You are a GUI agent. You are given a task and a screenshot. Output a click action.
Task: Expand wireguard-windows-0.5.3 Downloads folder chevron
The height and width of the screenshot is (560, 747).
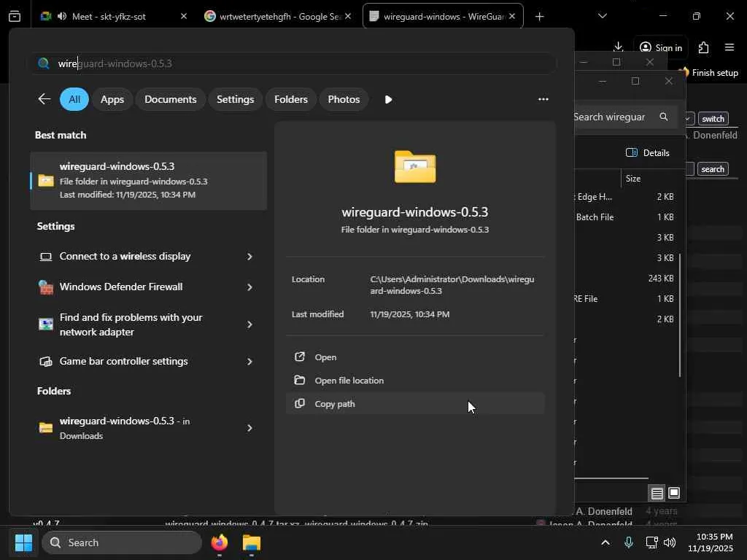pos(249,428)
